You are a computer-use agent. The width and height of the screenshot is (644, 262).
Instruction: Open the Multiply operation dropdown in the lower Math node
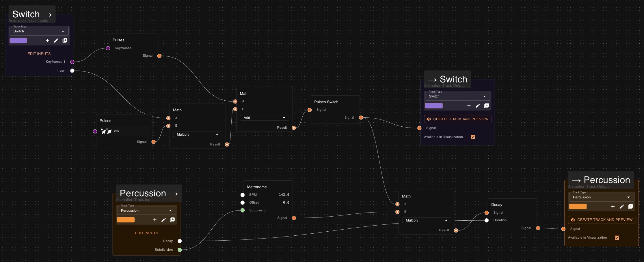(x=426, y=220)
